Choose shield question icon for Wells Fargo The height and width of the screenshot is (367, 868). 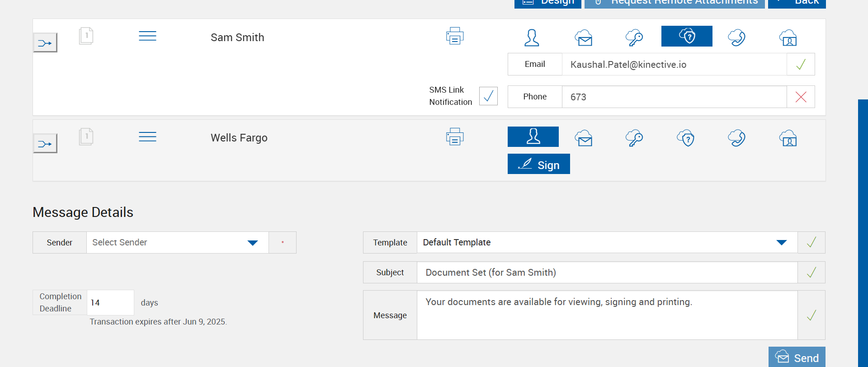click(686, 138)
